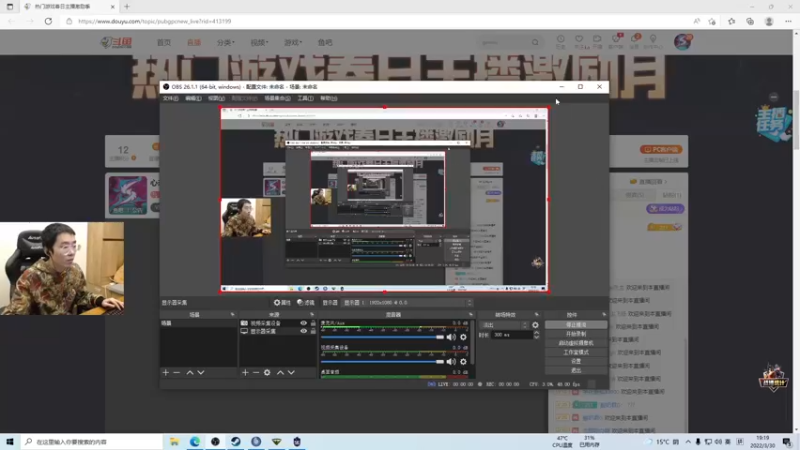Move the scene down in the Scenes panel
This screenshot has height=450, width=800.
(201, 373)
